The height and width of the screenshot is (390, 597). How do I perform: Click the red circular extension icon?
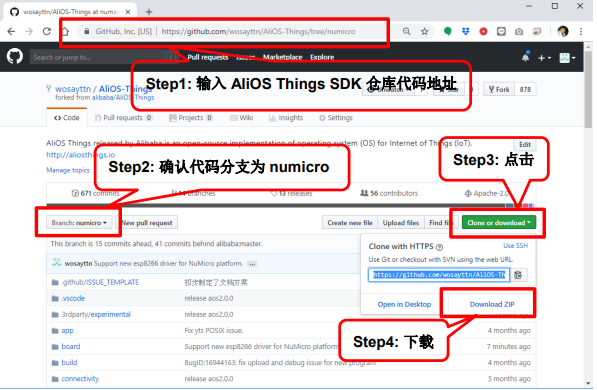click(x=484, y=31)
